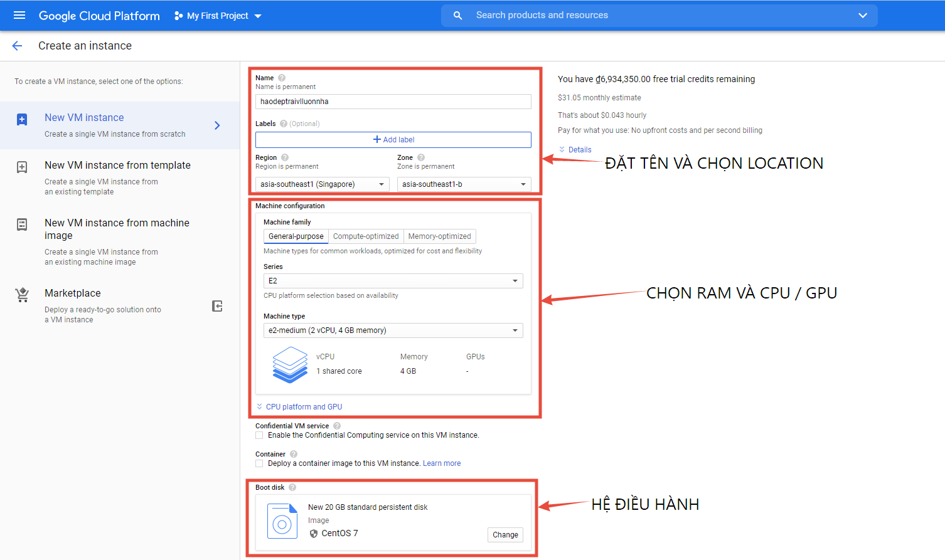Click the $31.05 monthly estimate text
The image size is (945, 560).
[599, 98]
